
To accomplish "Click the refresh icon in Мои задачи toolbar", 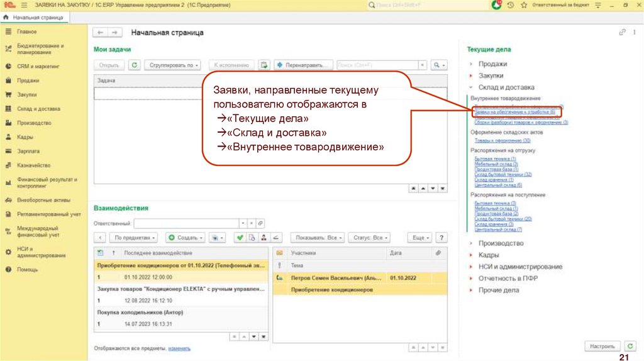I will [135, 65].
